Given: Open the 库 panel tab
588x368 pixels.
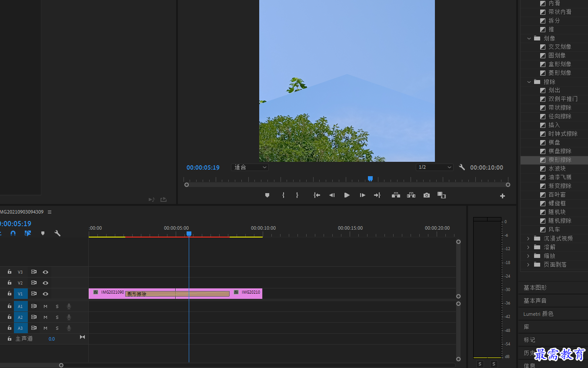Looking at the screenshot, I should 527,327.
